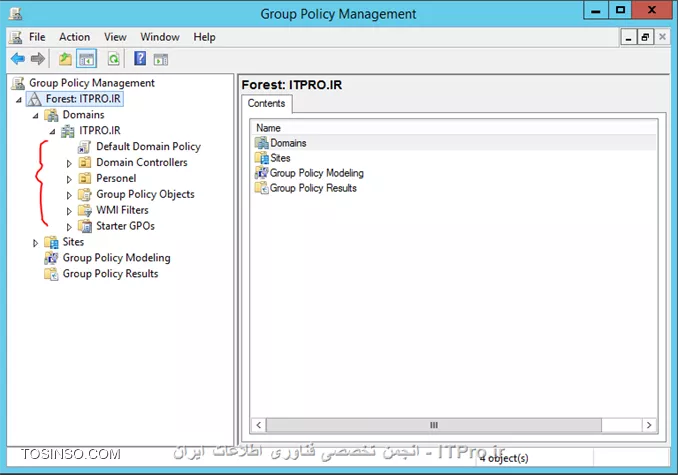Open the Window menu
Viewport: 678px width, 475px height.
coord(160,37)
